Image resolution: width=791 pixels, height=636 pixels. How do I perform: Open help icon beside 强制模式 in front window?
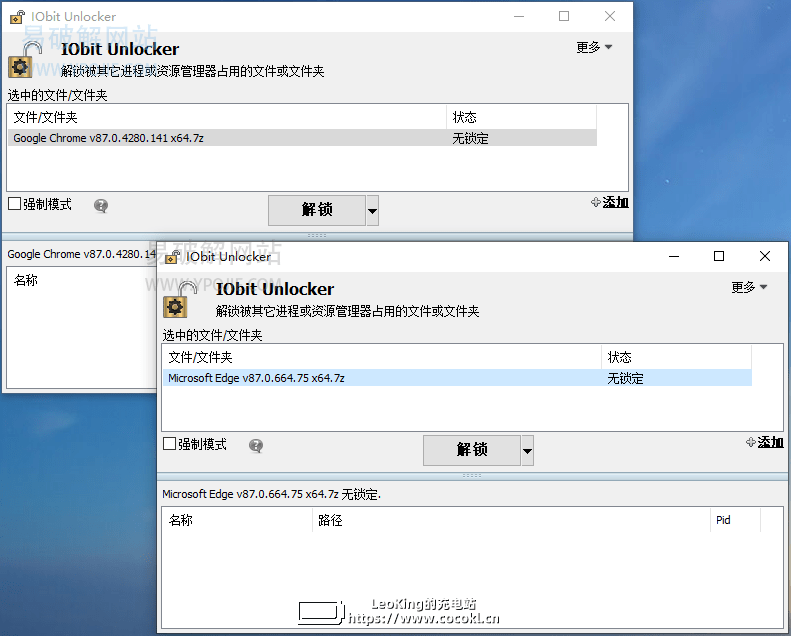pos(256,445)
